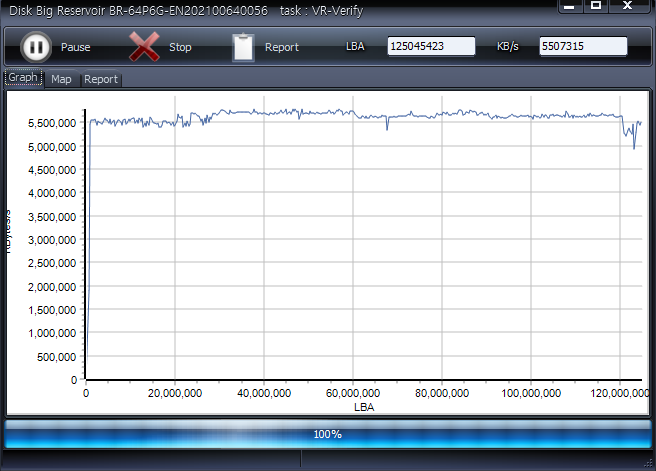656x471 pixels.
Task: Switch to the Graph tab
Action: [23, 78]
